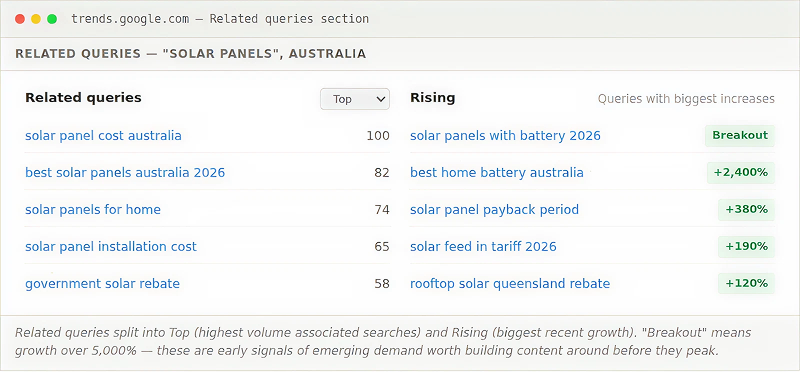Click the 'Related queries' column heading
Screen dimensions: 800x372
[83, 97]
